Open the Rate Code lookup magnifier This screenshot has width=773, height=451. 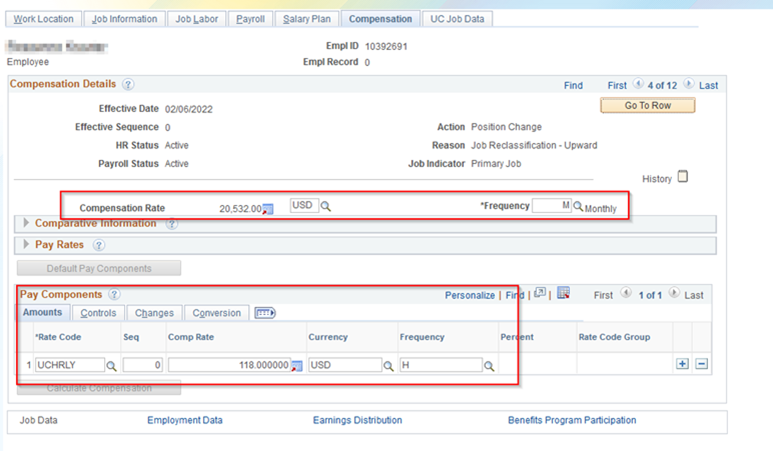pos(112,366)
